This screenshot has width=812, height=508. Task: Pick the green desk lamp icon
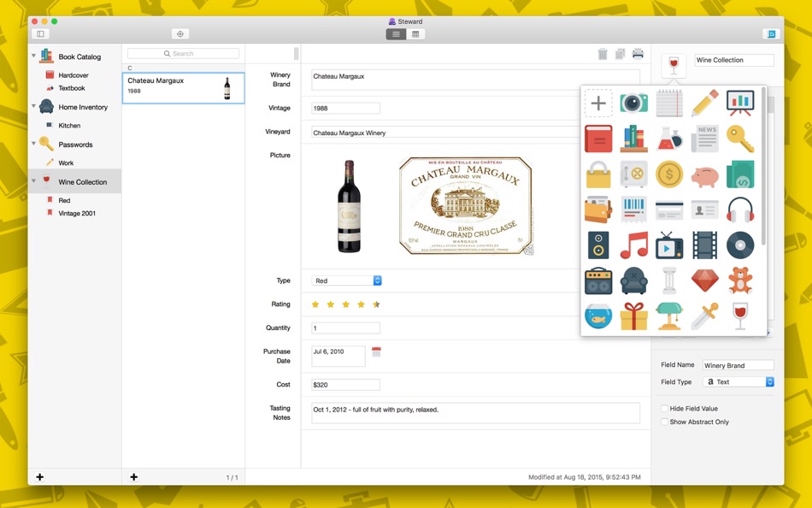coord(669,316)
